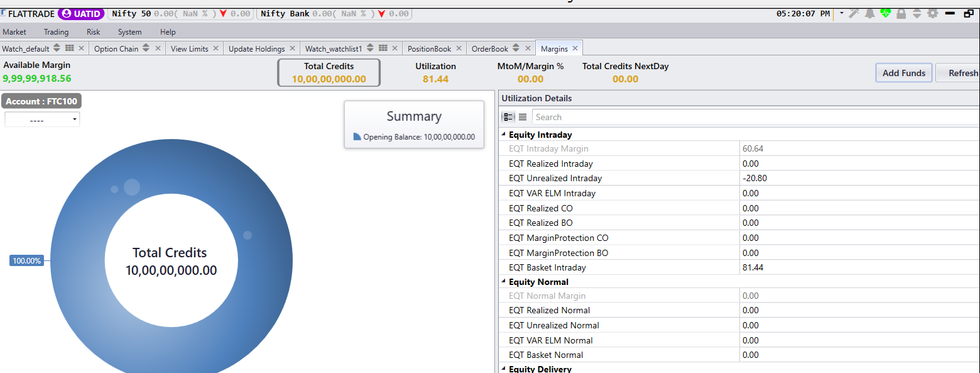Click the Utilization Details search field
The width and height of the screenshot is (980, 373).
(756, 117)
